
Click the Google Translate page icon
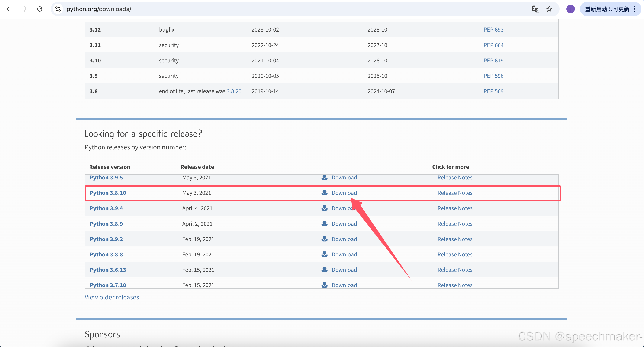click(x=535, y=9)
